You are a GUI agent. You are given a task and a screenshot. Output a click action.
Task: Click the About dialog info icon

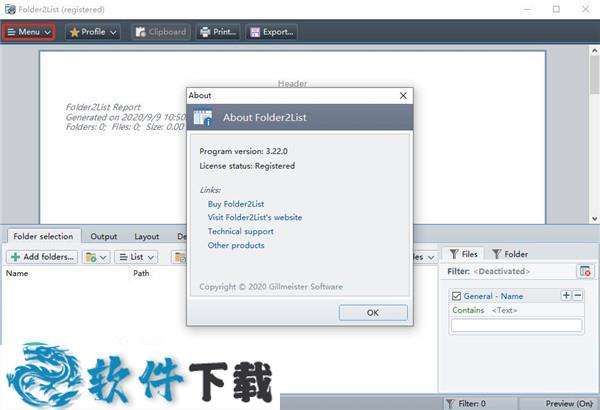(202, 118)
